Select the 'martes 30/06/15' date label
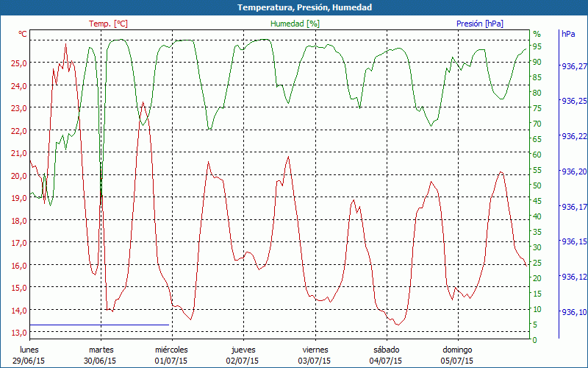The width and height of the screenshot is (588, 368). coord(101,355)
